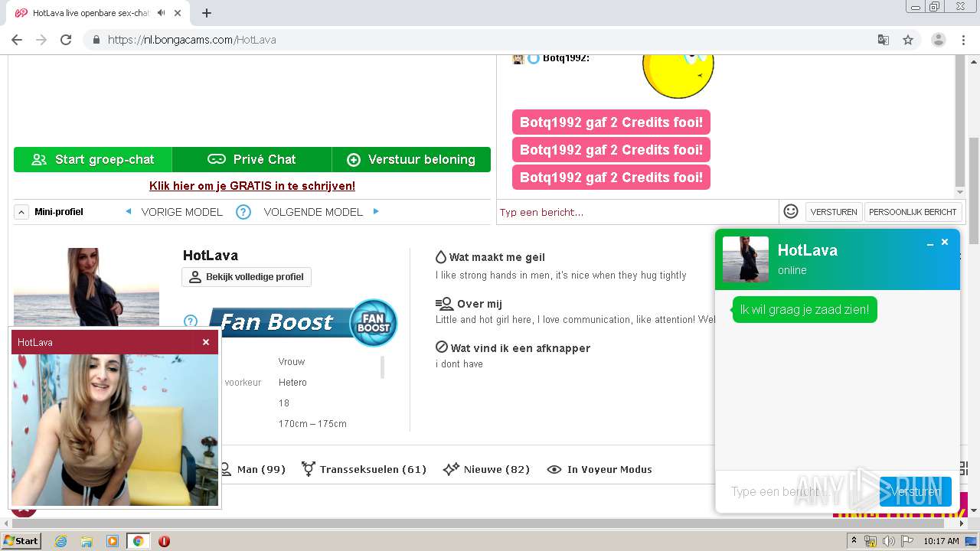Collapse the Mini-profiel section
Viewport: 980px width, 551px height.
pos(21,212)
